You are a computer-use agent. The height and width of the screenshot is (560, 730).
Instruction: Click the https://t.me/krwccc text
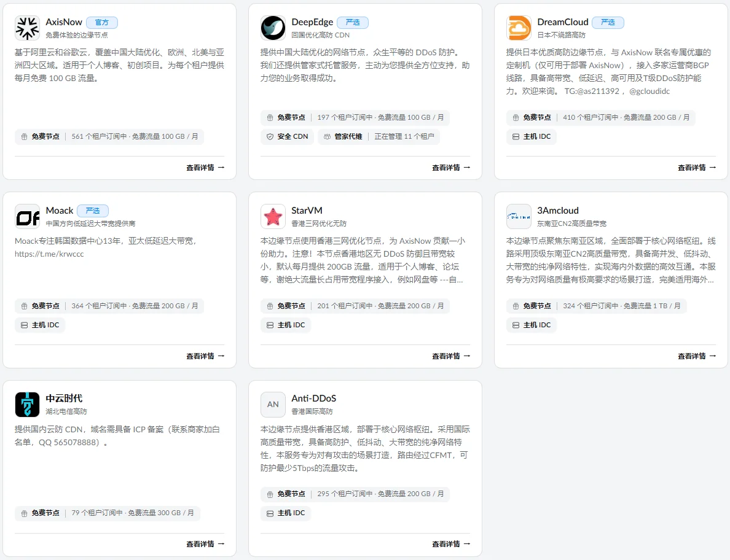pos(49,254)
